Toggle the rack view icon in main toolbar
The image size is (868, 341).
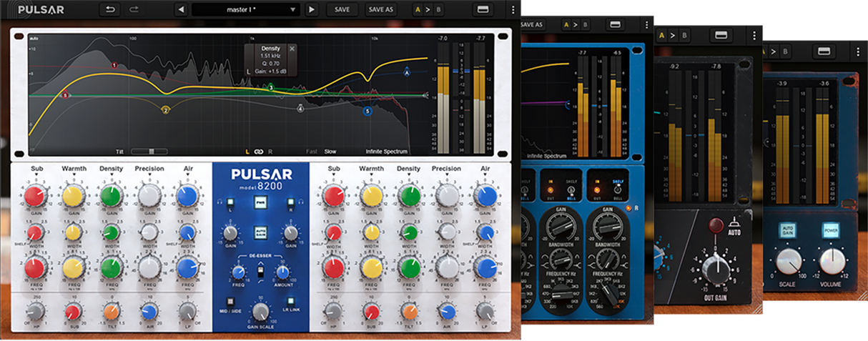pos(483,10)
